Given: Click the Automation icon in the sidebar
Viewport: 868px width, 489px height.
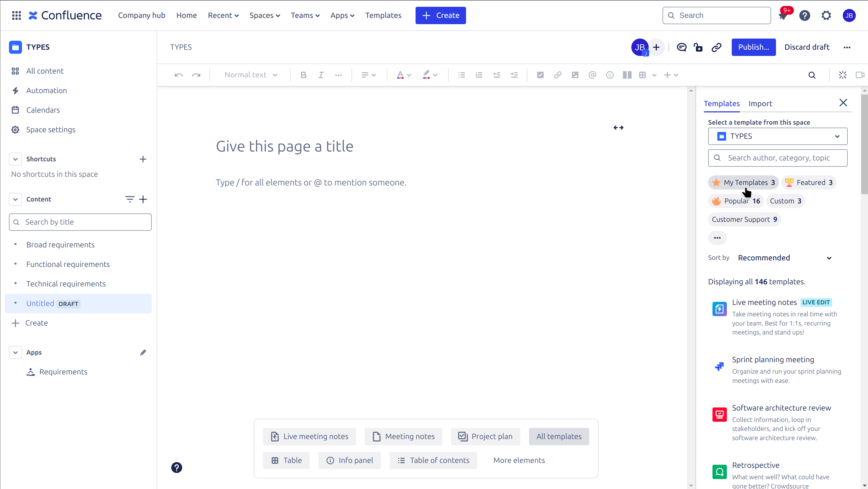Looking at the screenshot, I should [15, 90].
